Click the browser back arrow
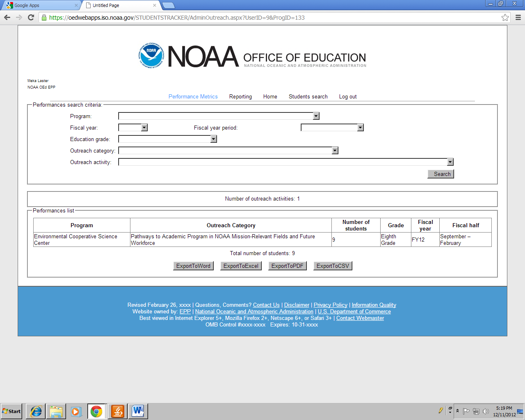 [7, 17]
